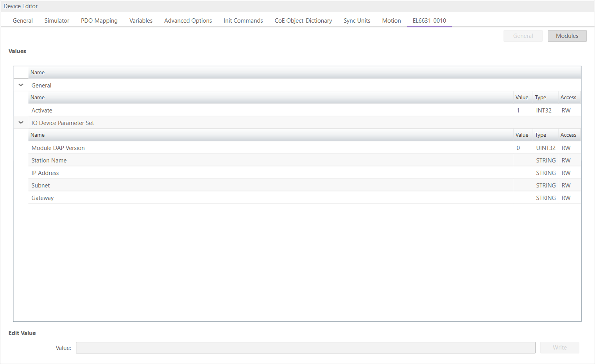The height and width of the screenshot is (364, 595).
Task: Click in the Edit Value input field
Action: pyautogui.click(x=305, y=348)
